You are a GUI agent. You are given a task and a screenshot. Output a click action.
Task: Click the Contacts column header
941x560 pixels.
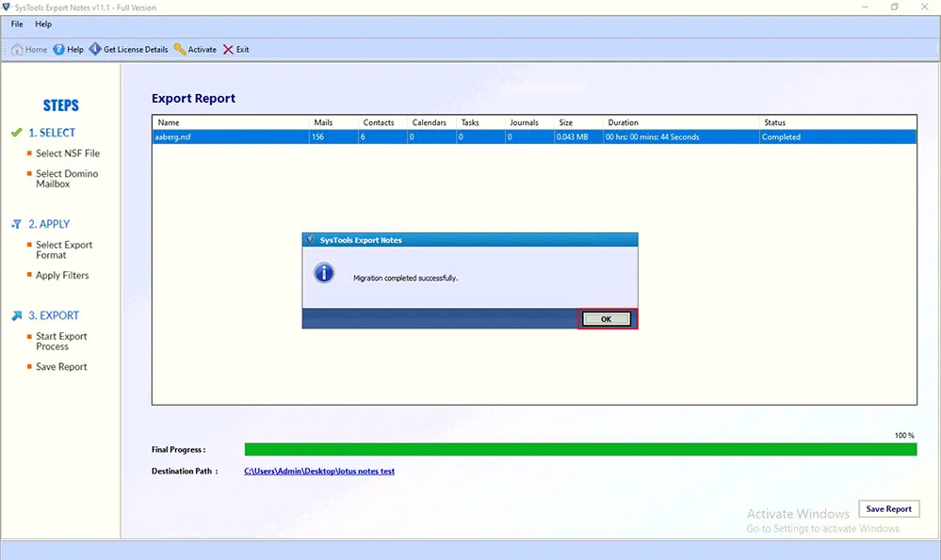coord(382,122)
